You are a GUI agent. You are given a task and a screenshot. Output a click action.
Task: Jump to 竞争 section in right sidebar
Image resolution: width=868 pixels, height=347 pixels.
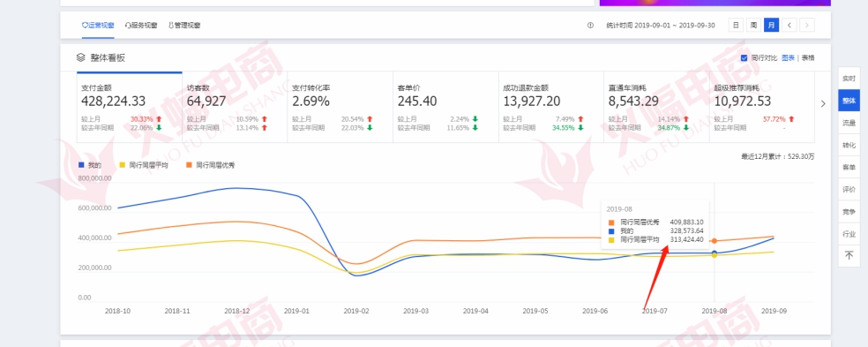coord(849,211)
